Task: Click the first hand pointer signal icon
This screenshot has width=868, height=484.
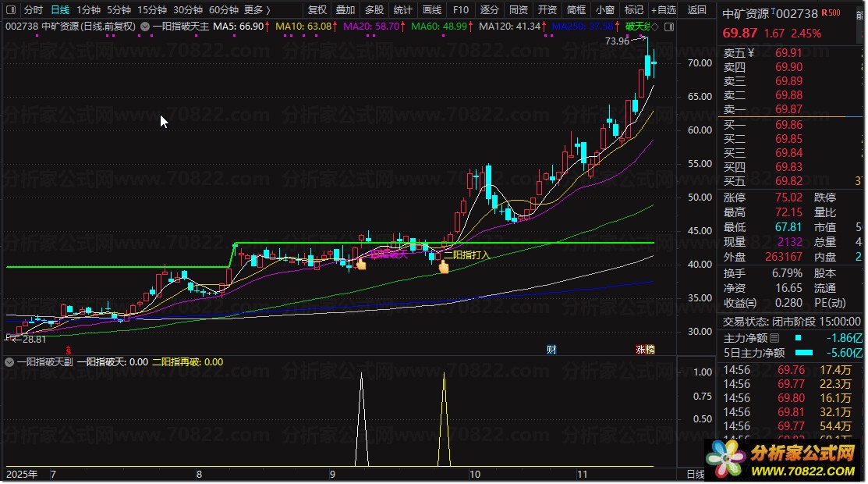Action: 360,265
